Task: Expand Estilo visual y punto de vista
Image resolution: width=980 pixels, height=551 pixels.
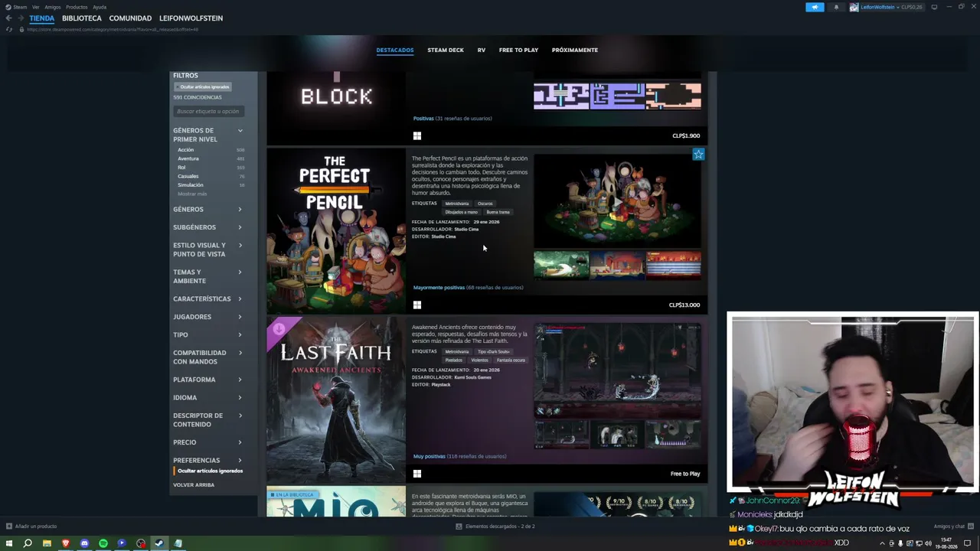Action: [207, 249]
